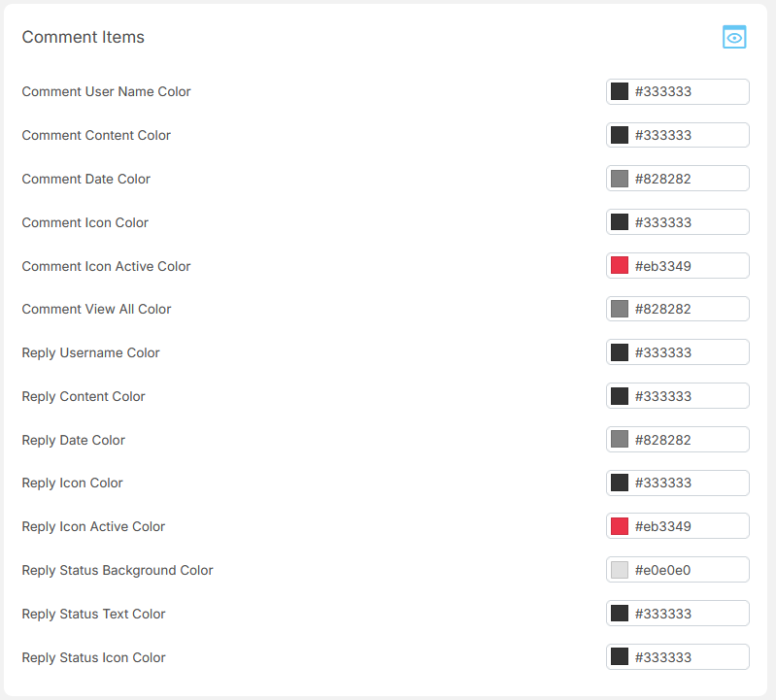Focus the Reply Status Text Color hex input
Viewport: 776px width, 700px height.
click(x=688, y=614)
